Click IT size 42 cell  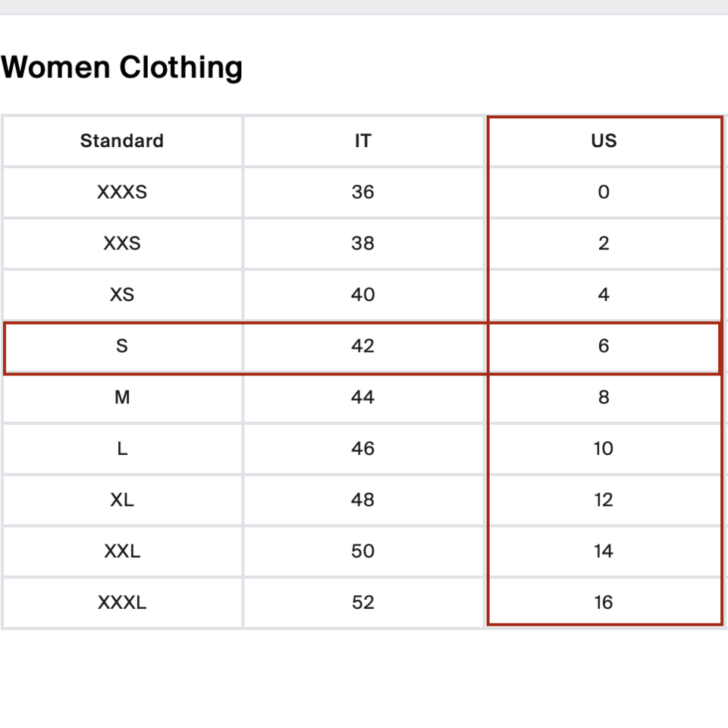point(362,346)
